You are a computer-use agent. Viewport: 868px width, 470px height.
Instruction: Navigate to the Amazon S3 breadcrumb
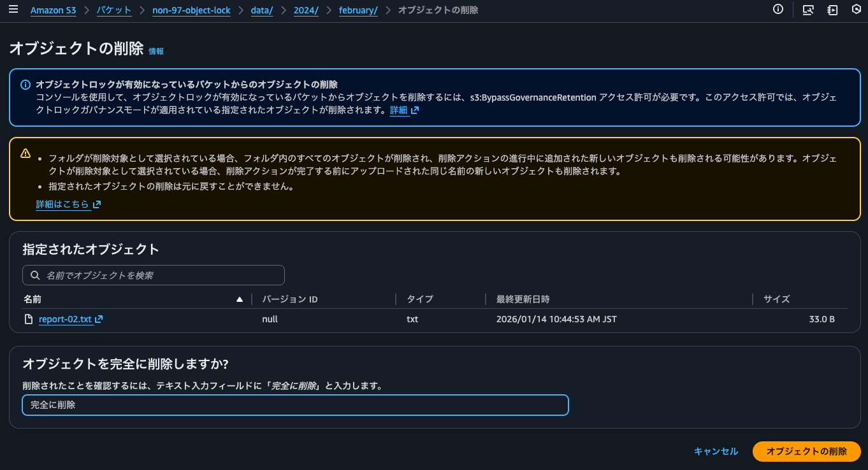pyautogui.click(x=53, y=10)
